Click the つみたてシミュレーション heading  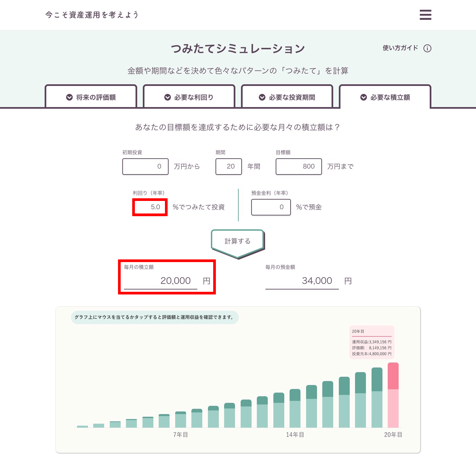[238, 49]
